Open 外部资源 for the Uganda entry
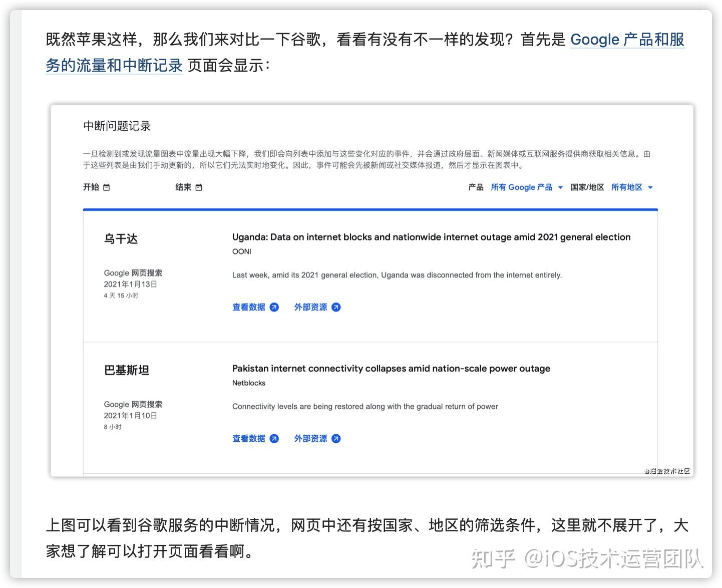This screenshot has height=588, width=722. pyautogui.click(x=310, y=307)
